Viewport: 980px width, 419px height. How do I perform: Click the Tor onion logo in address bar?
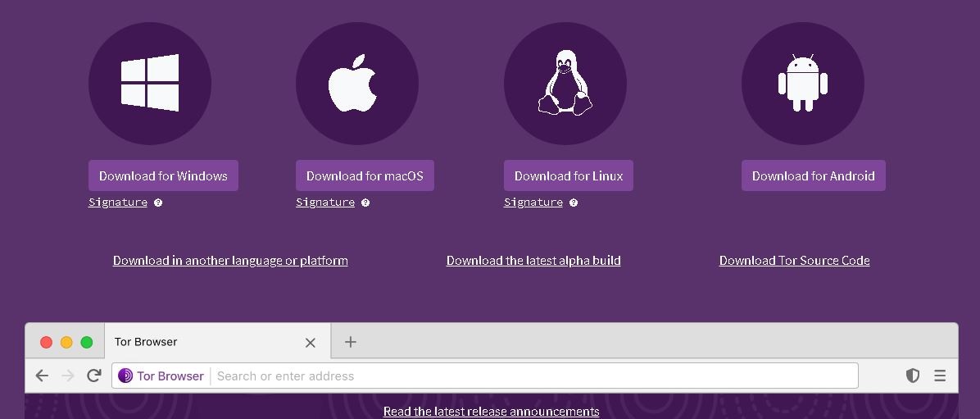(x=125, y=376)
